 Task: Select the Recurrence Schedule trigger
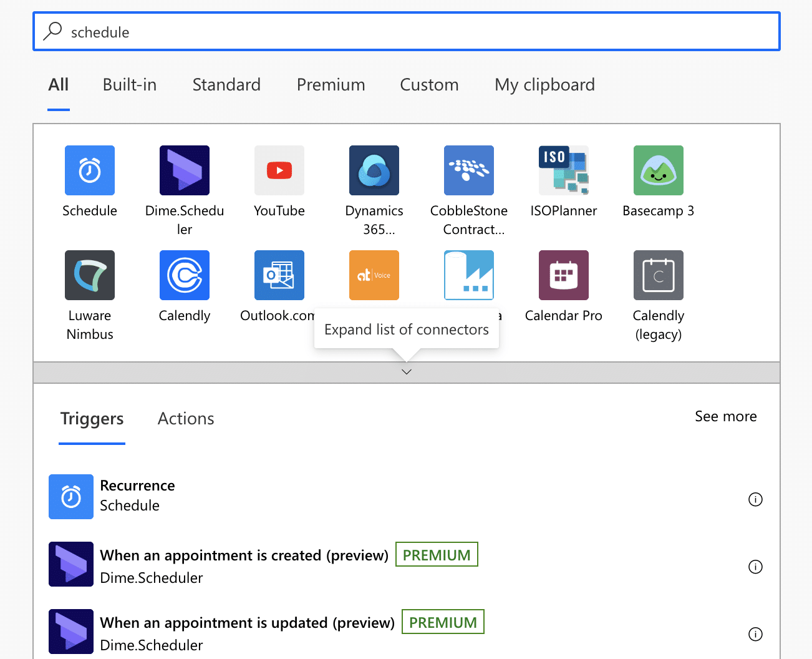[x=137, y=495]
